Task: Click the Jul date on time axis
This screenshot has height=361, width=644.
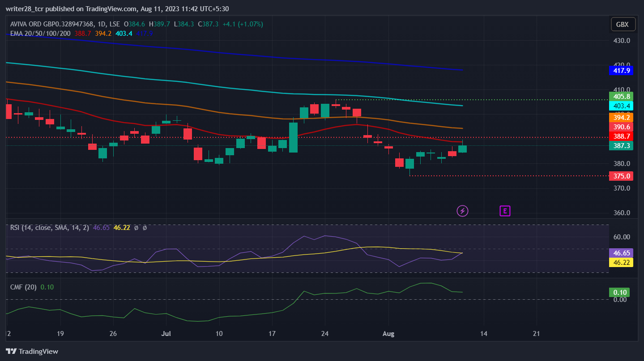Action: pyautogui.click(x=166, y=334)
